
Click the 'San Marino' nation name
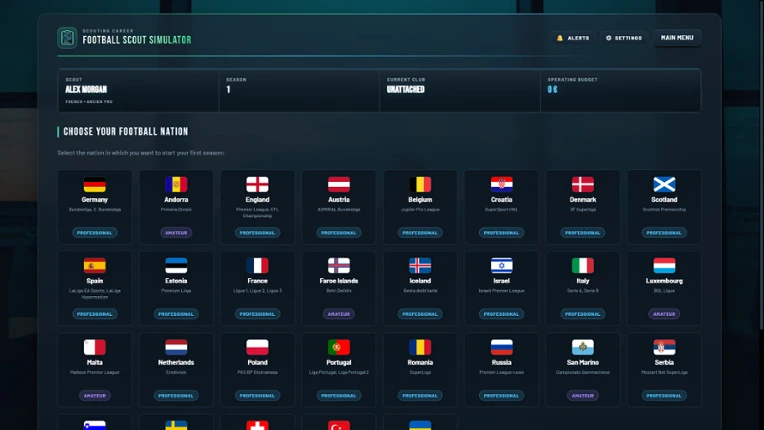tap(583, 362)
